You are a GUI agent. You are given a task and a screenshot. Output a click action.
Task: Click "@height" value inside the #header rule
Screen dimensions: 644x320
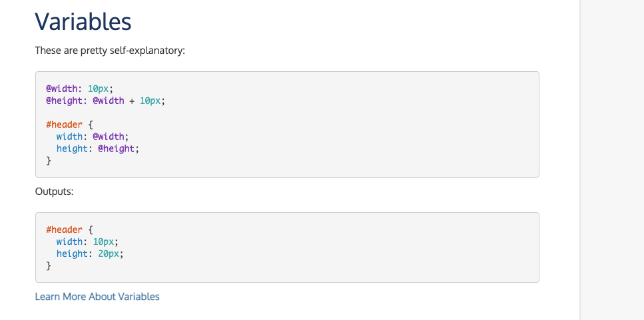pos(116,148)
